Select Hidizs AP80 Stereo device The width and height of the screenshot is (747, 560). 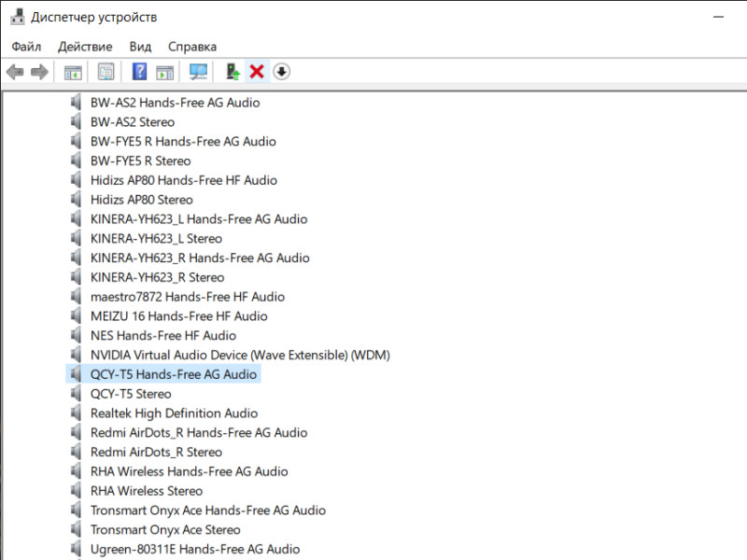[142, 200]
